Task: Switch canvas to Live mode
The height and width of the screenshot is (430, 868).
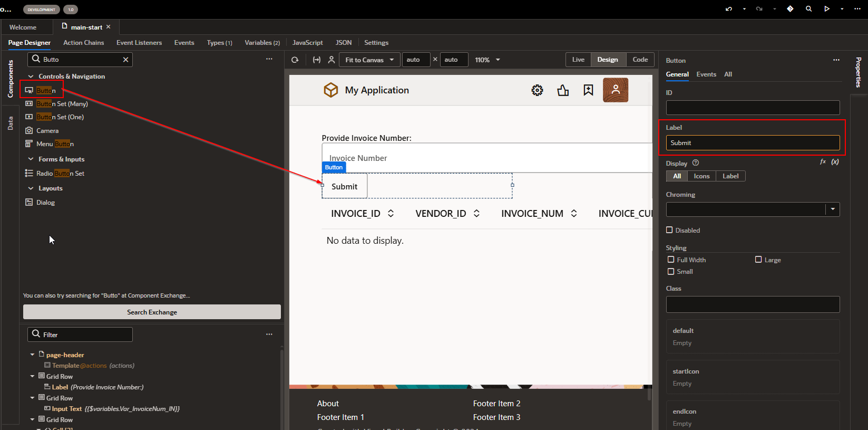Action: pyautogui.click(x=578, y=60)
